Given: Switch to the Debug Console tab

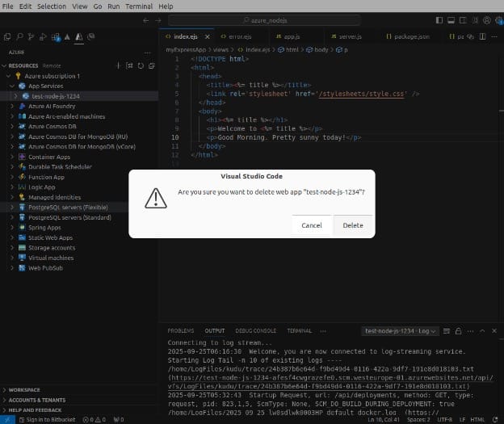Looking at the screenshot, I should pyautogui.click(x=255, y=331).
